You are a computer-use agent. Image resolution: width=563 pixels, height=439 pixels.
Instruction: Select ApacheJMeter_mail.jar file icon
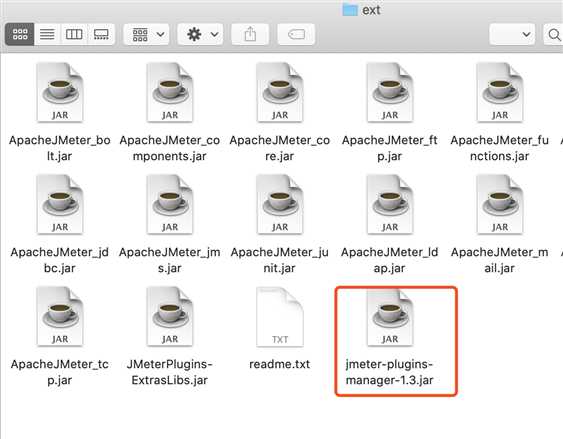click(500, 205)
